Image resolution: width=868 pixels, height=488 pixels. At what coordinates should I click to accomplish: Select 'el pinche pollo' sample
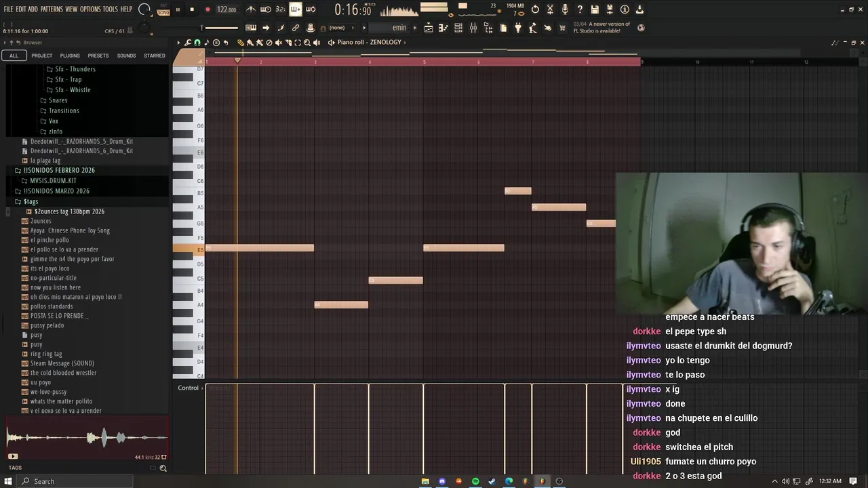(x=50, y=240)
